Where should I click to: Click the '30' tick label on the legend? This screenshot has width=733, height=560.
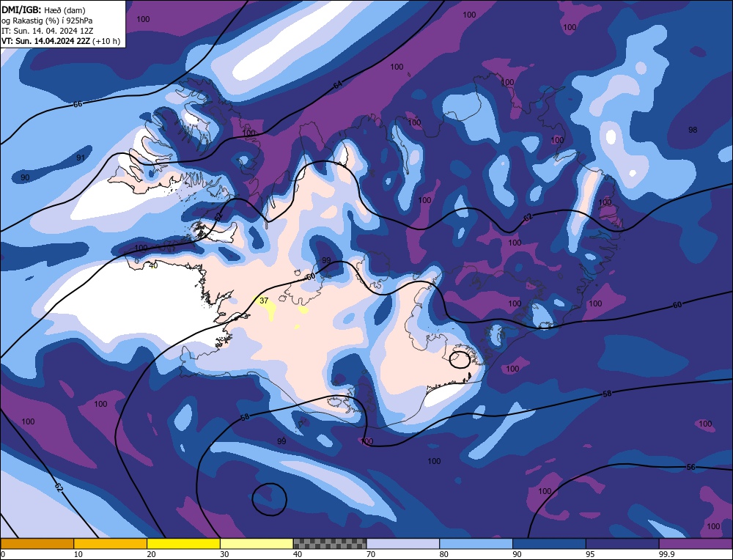[x=224, y=554]
